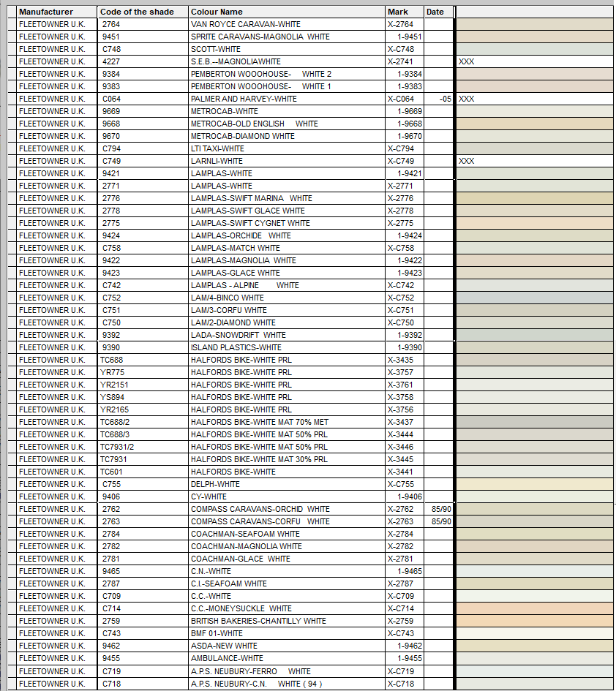Click shade code YR2165
616x691 pixels.
coord(114,409)
